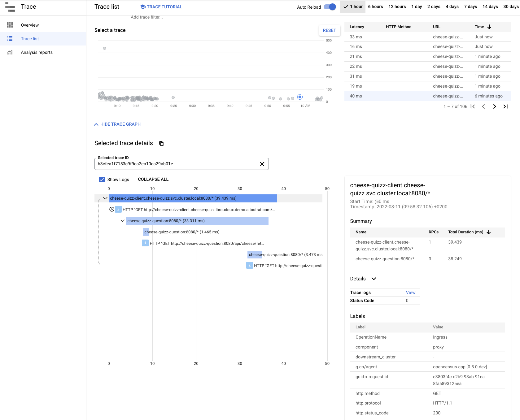
Task: Click cheese-quizz-question:8080/* summary row
Action: tap(427, 259)
